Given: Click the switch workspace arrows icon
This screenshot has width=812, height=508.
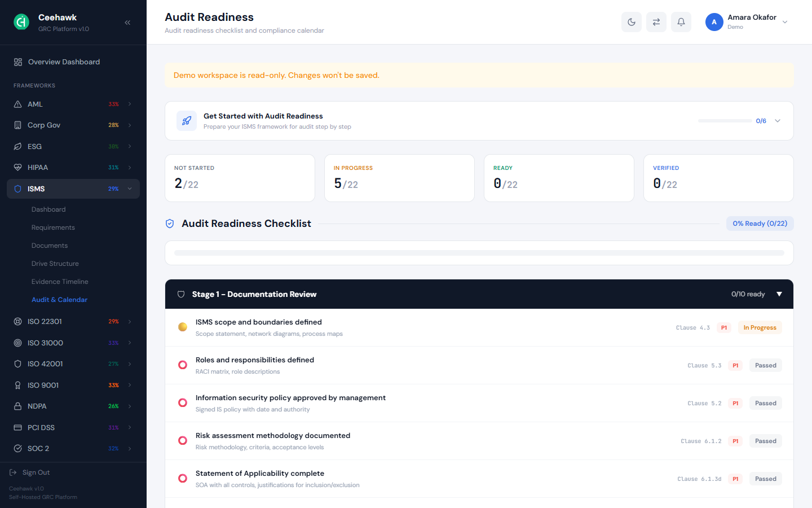Looking at the screenshot, I should tap(656, 22).
